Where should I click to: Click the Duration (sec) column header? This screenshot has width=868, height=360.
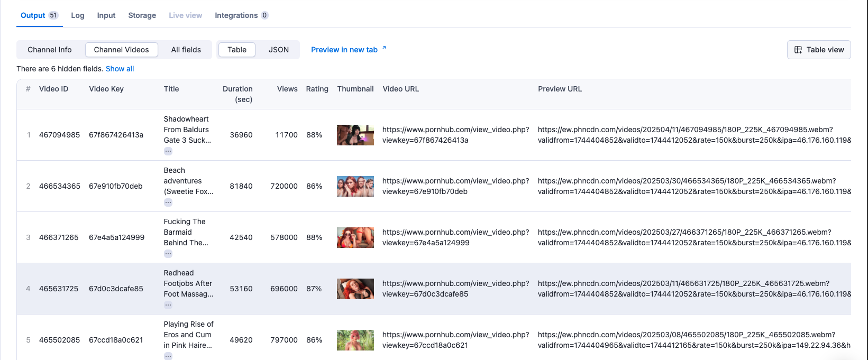(237, 94)
